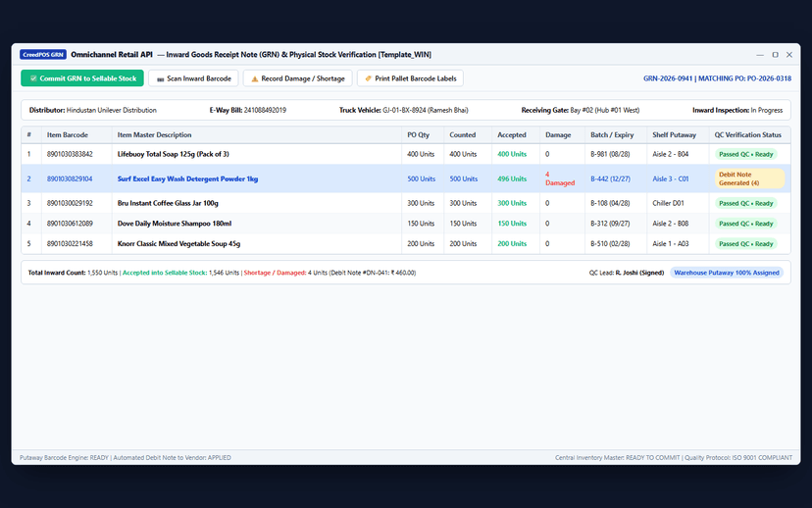
Task: Click Total Inward Count 1,550 Units summary
Action: coord(73,273)
